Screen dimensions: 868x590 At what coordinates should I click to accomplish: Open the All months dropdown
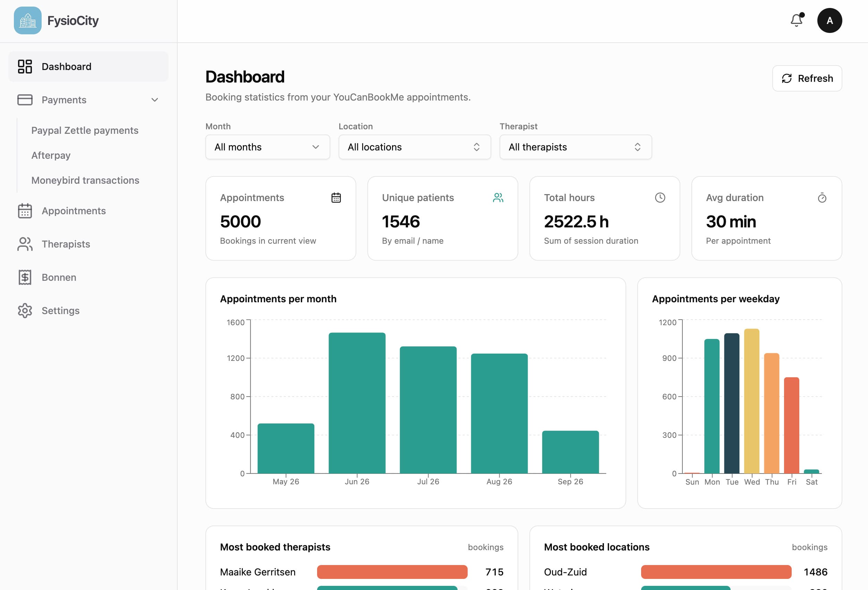[268, 147]
